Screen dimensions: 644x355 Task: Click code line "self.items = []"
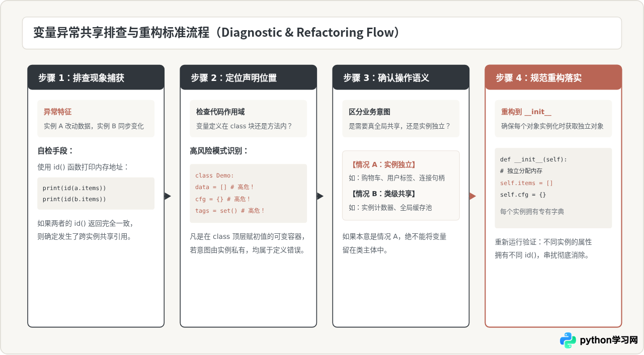(526, 183)
